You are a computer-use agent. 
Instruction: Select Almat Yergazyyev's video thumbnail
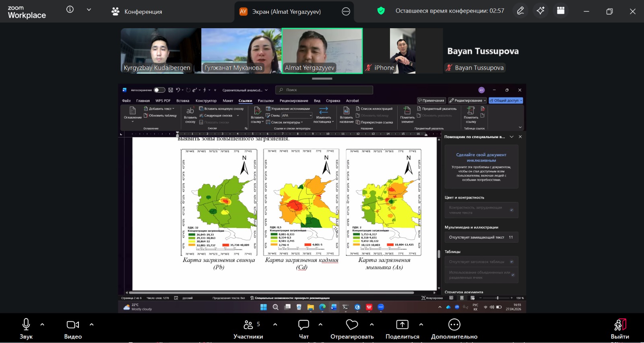322,51
